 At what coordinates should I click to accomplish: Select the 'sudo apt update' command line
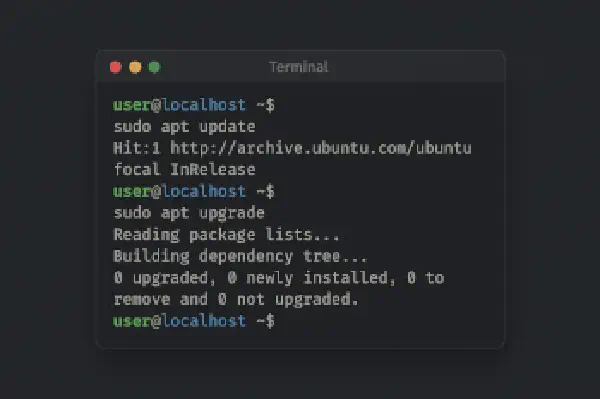[184, 127]
